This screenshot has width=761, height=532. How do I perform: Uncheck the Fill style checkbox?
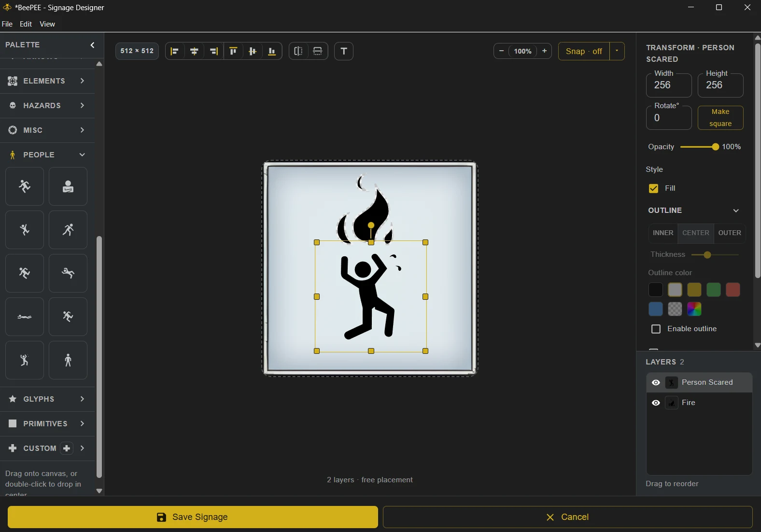click(x=653, y=188)
